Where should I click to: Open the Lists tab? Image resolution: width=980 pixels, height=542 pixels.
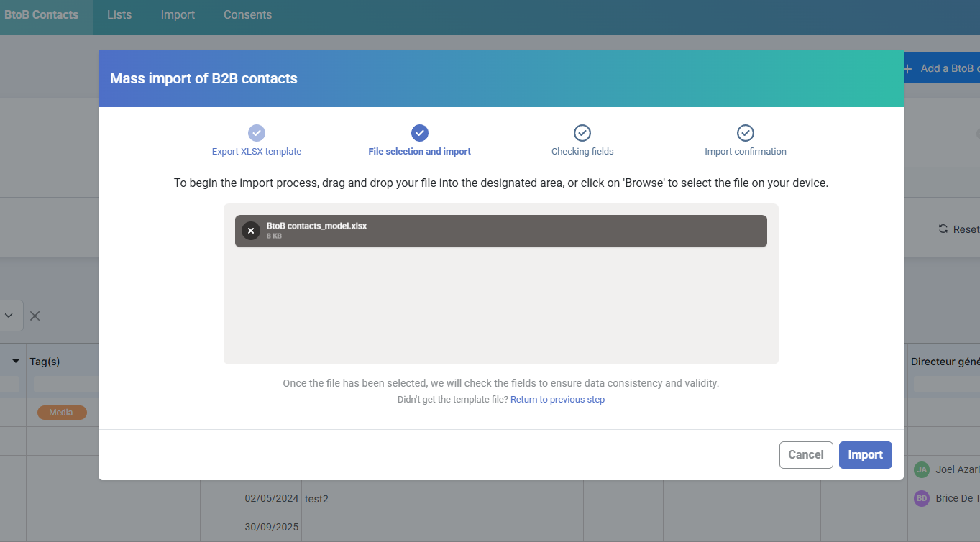pyautogui.click(x=119, y=14)
